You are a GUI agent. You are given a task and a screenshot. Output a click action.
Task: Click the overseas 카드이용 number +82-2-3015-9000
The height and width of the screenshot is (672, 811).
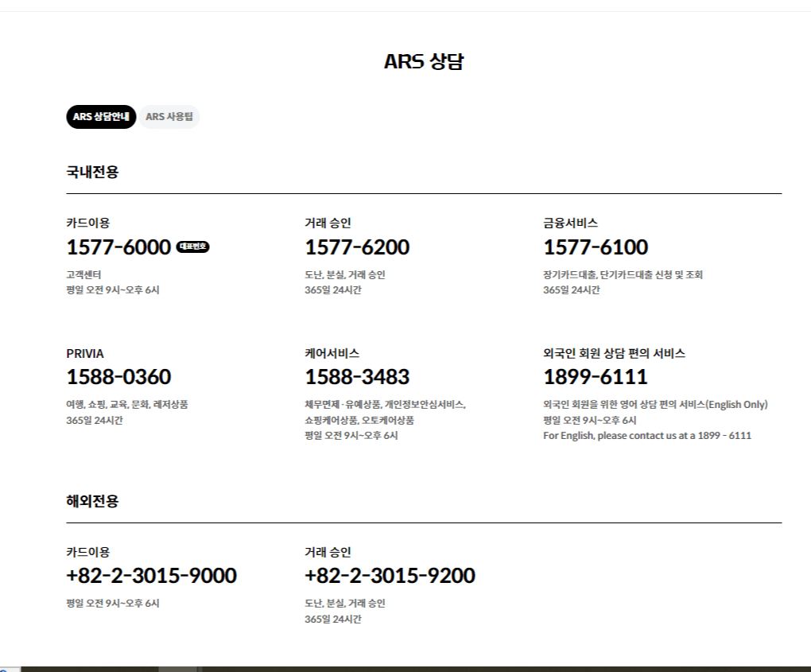point(151,574)
